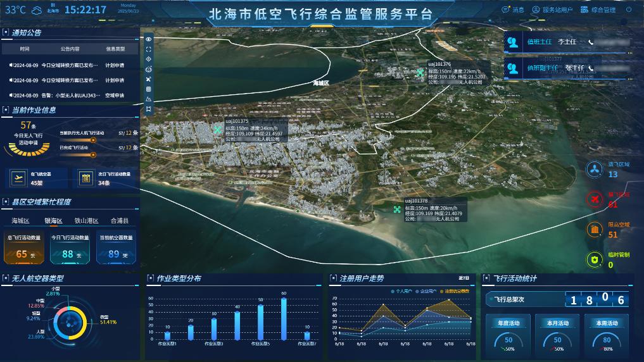Click the fullscreen frame icon in map toolbar

(x=148, y=49)
